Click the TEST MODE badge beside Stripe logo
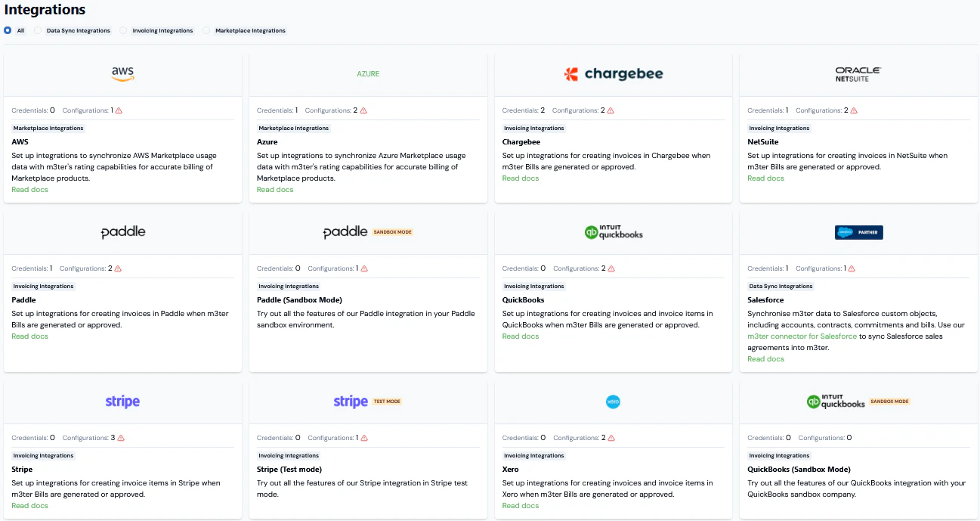This screenshot has width=980, height=521. point(388,402)
